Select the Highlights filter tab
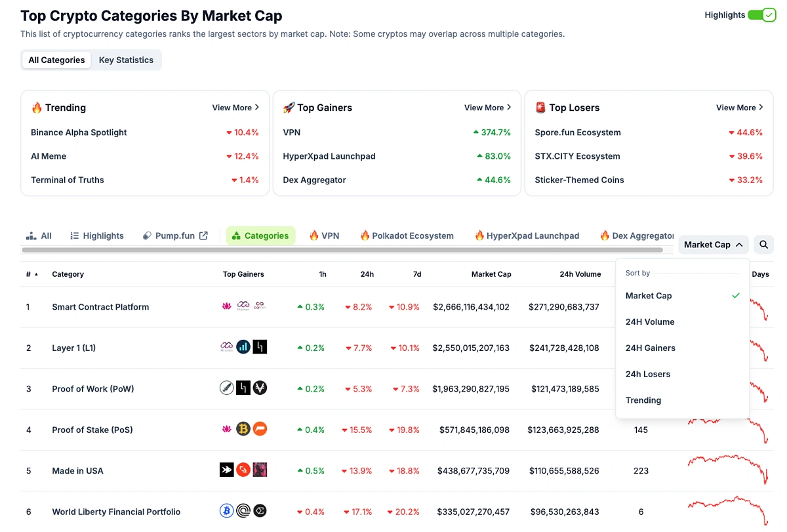 tap(97, 235)
